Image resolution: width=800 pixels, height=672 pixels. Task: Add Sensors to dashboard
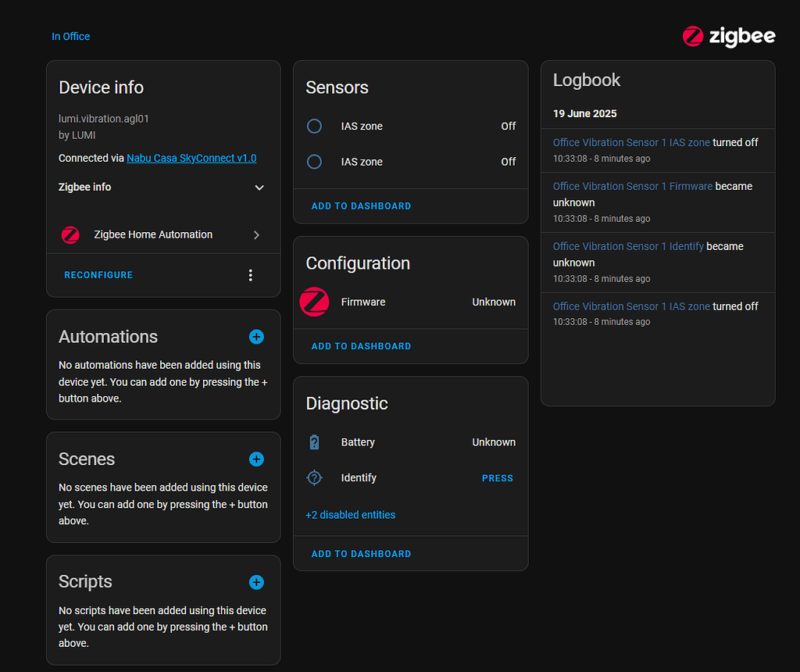point(361,206)
